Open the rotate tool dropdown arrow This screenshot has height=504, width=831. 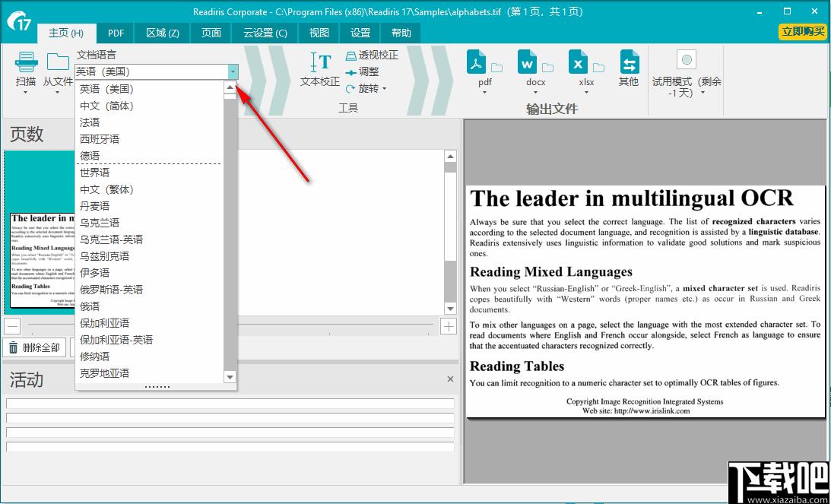pyautogui.click(x=384, y=89)
